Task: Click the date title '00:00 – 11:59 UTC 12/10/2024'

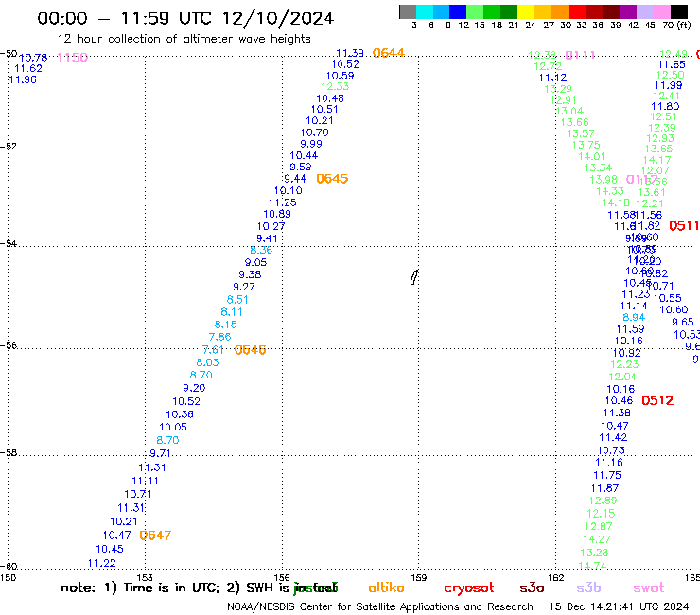Action: pos(185,18)
